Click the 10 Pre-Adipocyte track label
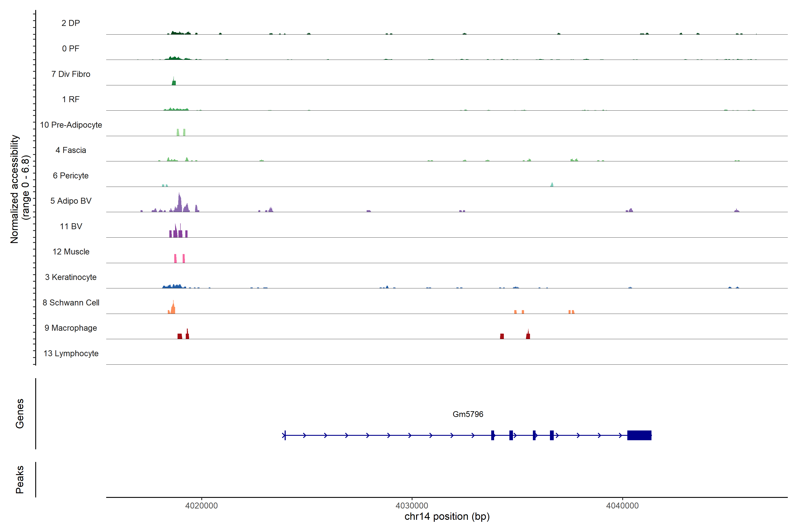The height and width of the screenshot is (532, 798). point(70,125)
